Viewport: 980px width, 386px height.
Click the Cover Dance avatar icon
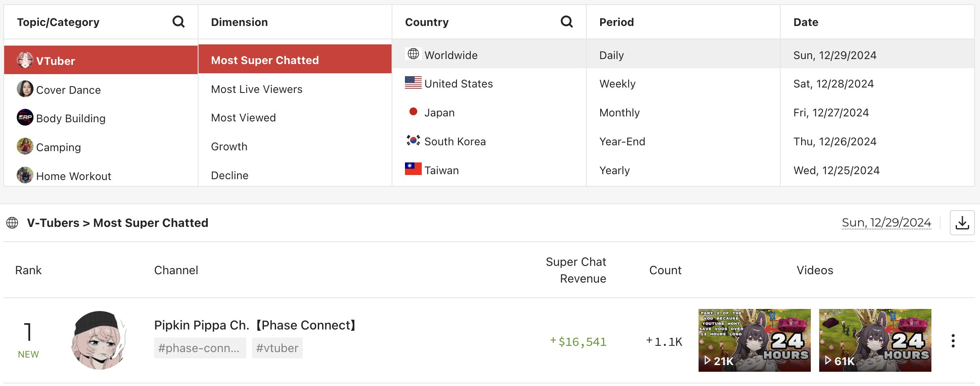[x=25, y=89]
